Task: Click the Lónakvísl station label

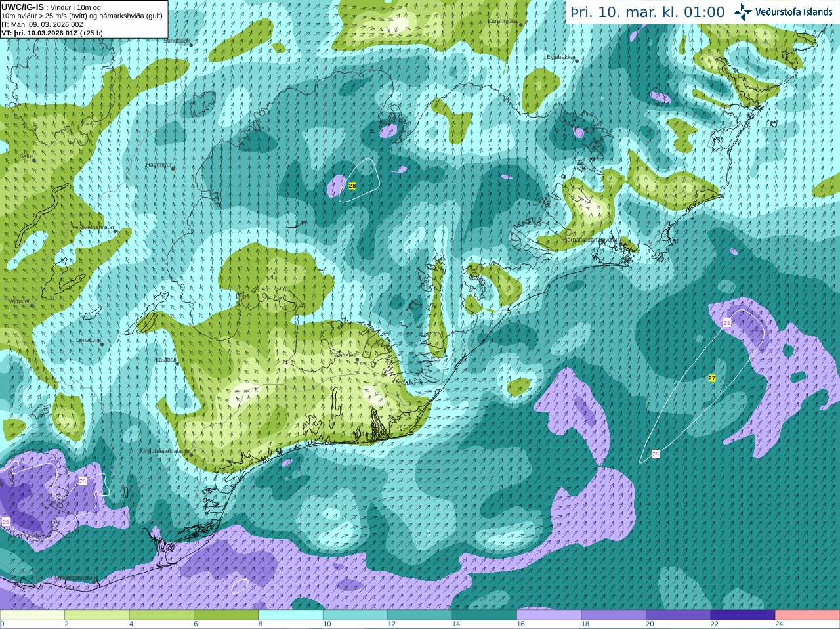Action: pyautogui.click(x=88, y=340)
